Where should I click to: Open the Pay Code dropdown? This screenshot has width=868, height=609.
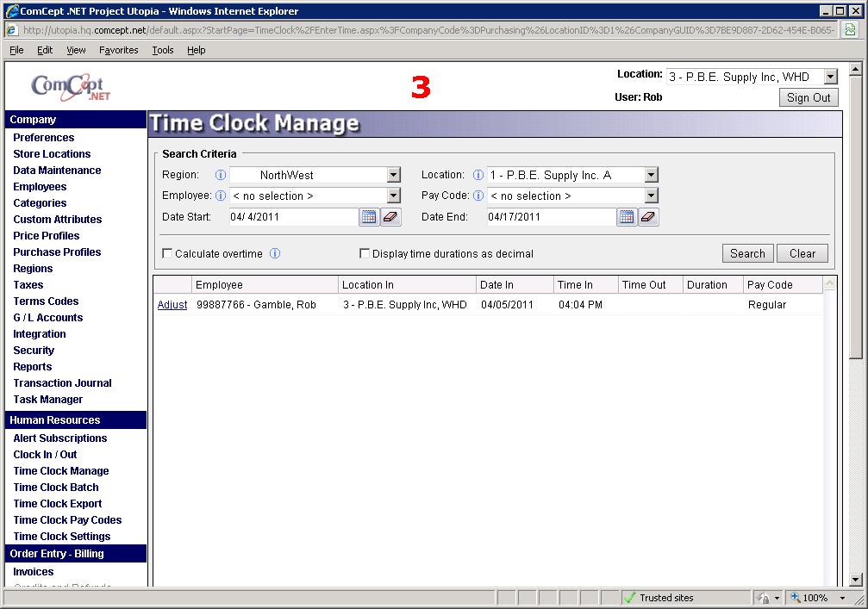[x=651, y=196]
